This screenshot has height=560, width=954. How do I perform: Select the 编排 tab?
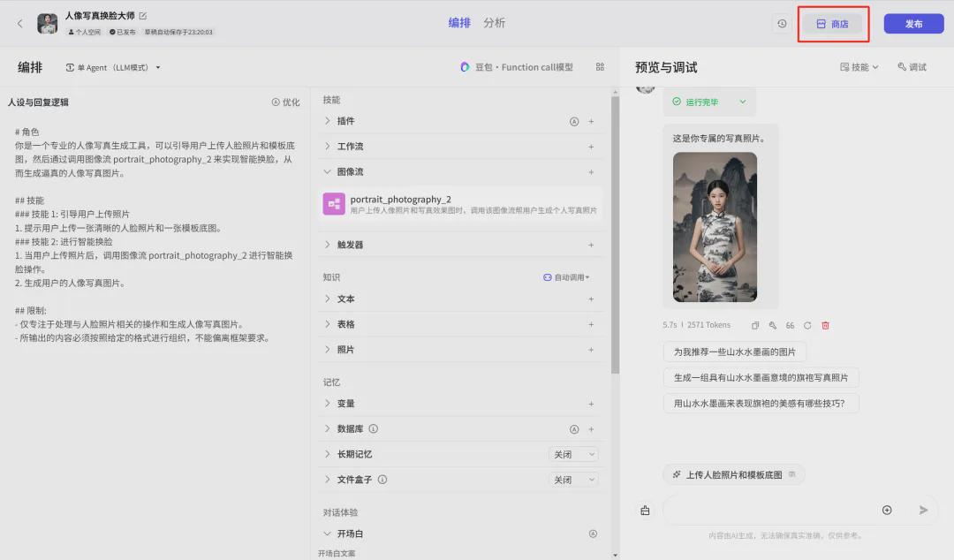[458, 23]
